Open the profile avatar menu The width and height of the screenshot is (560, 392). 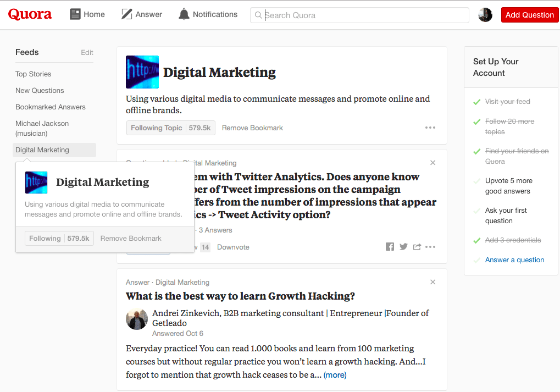pos(485,15)
